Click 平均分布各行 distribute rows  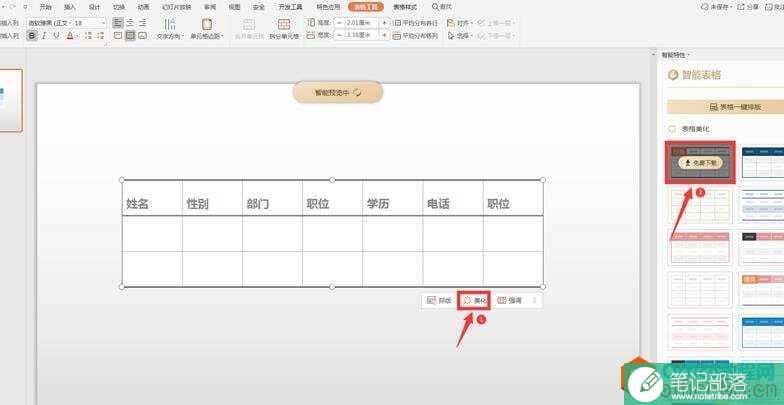[x=416, y=23]
